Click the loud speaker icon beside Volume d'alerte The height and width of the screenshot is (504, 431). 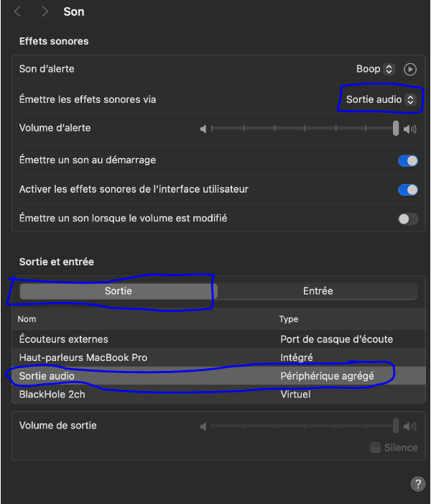click(x=410, y=129)
